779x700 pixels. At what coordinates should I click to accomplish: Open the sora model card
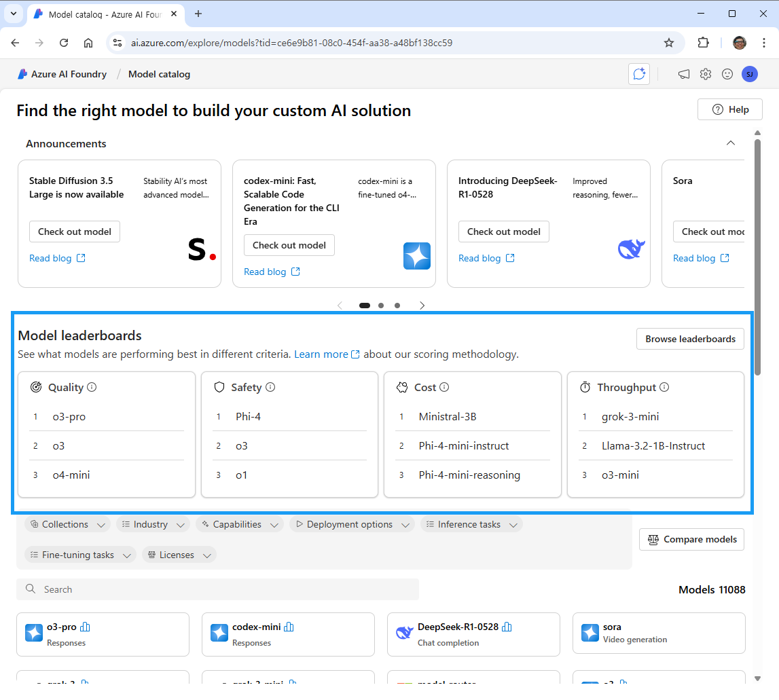tap(659, 633)
